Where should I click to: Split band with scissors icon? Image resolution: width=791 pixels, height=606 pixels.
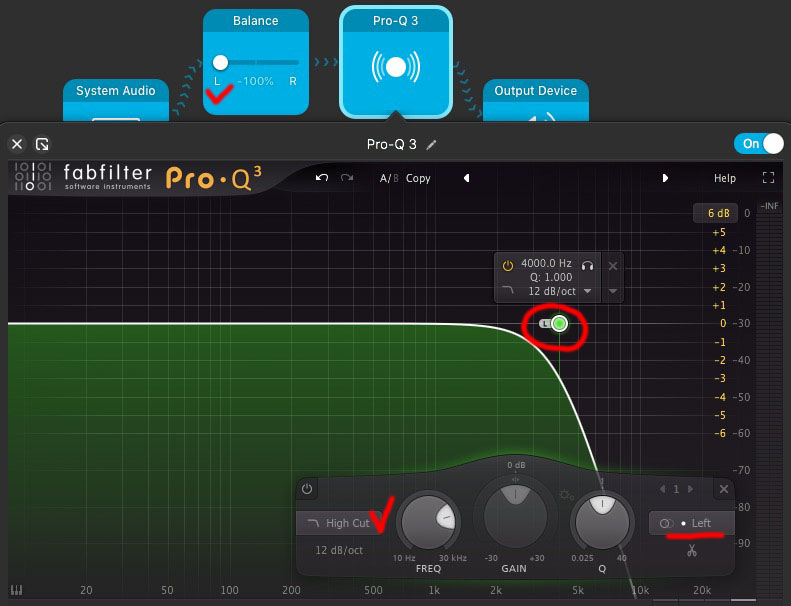pyautogui.click(x=692, y=550)
